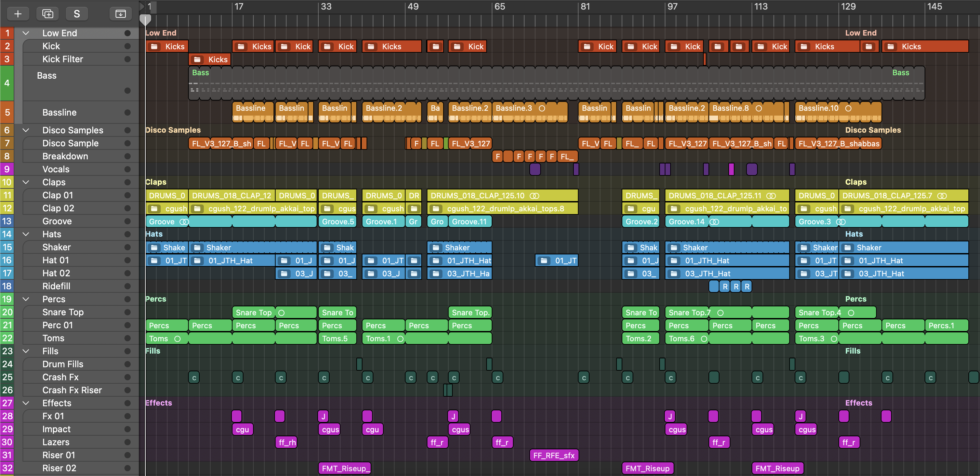Click the green track number 4 color strip

(7, 83)
